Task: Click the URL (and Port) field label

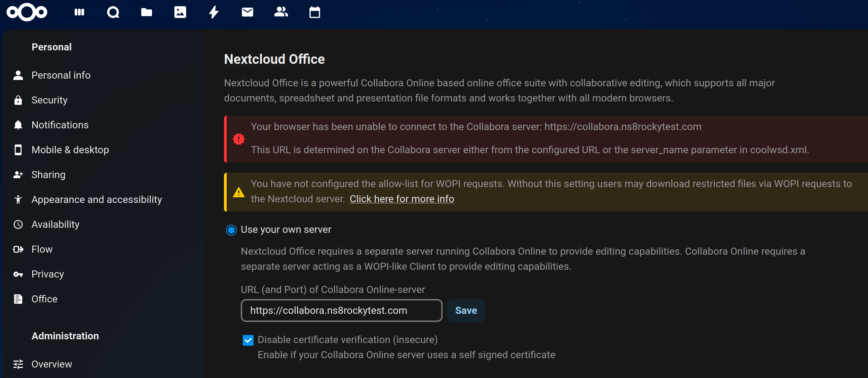Action: pyautogui.click(x=333, y=290)
